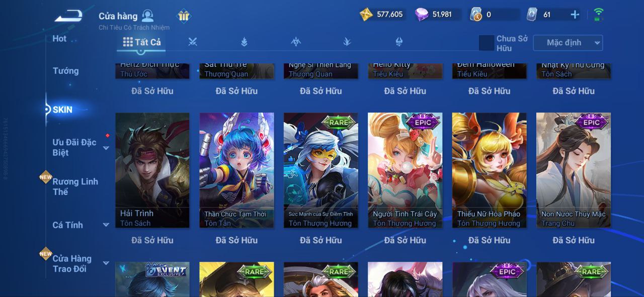Tap the plus icon to add tickets
Viewport: 644px width, 297px height.
click(x=575, y=15)
